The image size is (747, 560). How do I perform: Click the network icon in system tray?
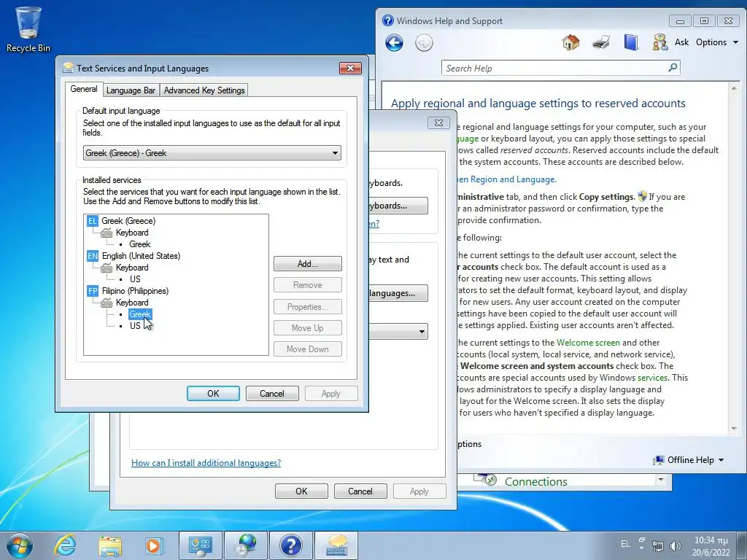point(658,546)
